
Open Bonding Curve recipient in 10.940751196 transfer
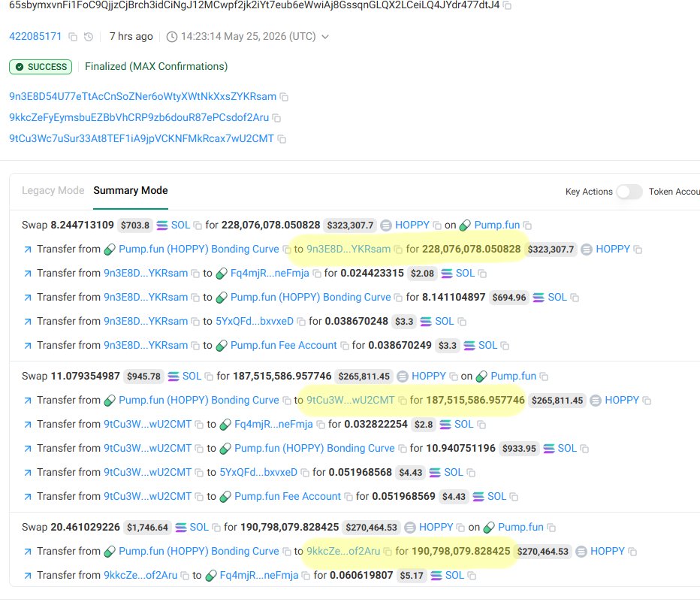pyautogui.click(x=314, y=448)
